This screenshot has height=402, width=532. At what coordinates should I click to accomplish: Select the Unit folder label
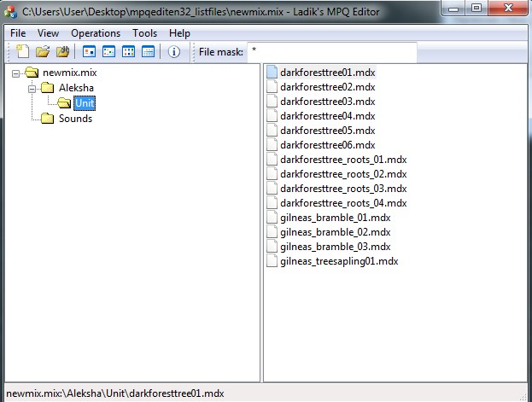[x=85, y=103]
